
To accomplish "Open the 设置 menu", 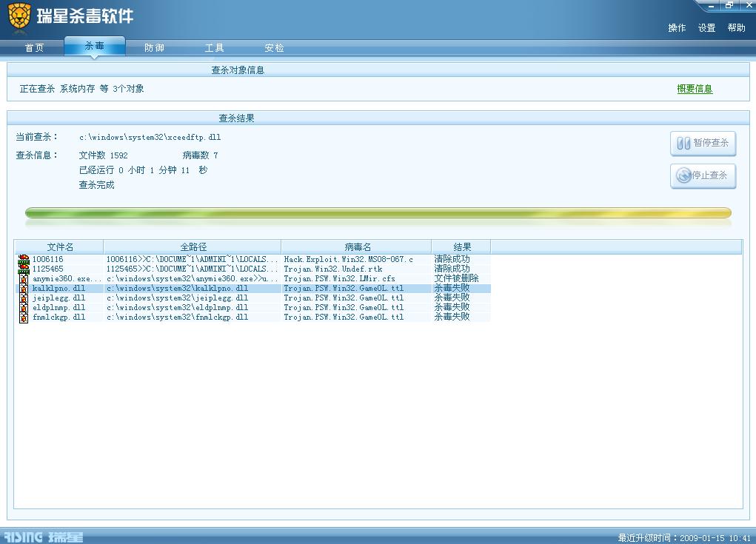I will click(x=707, y=28).
